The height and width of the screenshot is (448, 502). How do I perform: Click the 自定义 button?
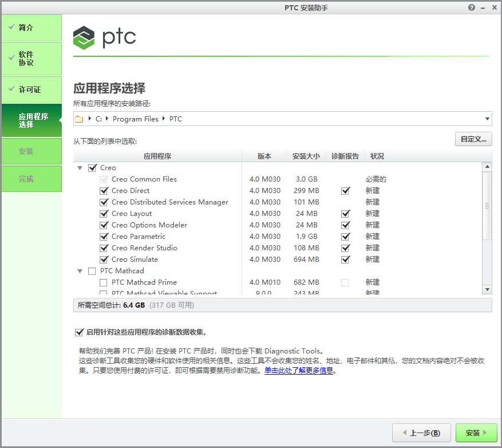(x=473, y=139)
